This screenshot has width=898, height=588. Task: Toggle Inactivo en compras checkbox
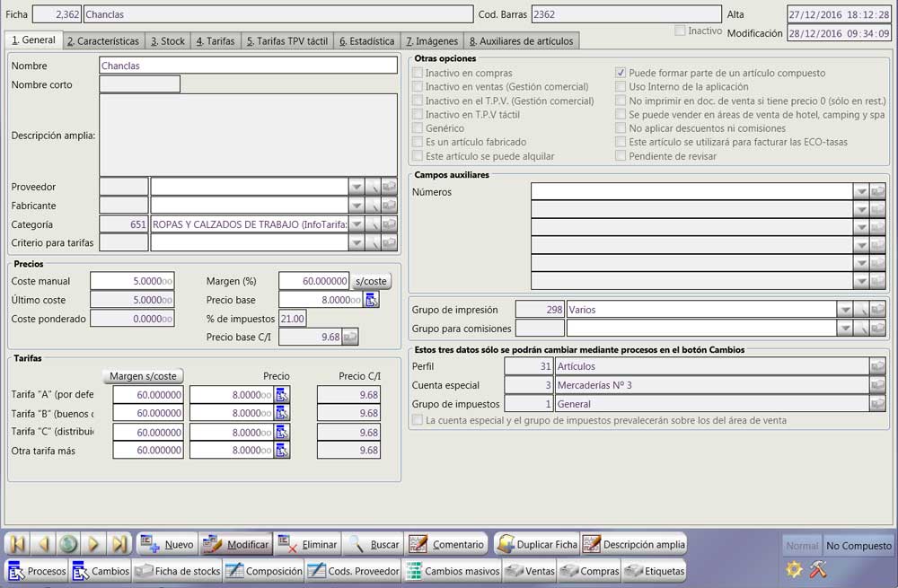point(418,73)
